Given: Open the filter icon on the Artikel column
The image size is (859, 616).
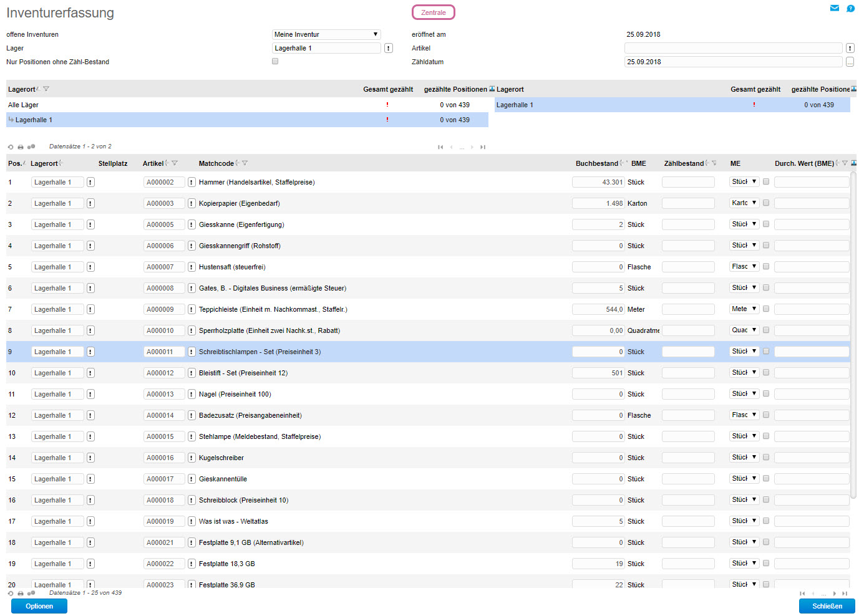Looking at the screenshot, I should click(x=175, y=163).
